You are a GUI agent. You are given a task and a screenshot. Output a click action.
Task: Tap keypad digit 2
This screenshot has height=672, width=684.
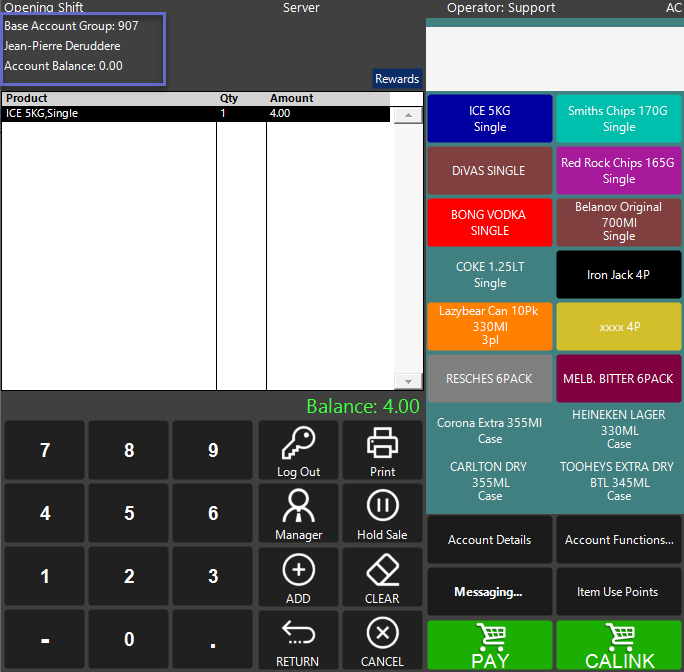(x=129, y=576)
